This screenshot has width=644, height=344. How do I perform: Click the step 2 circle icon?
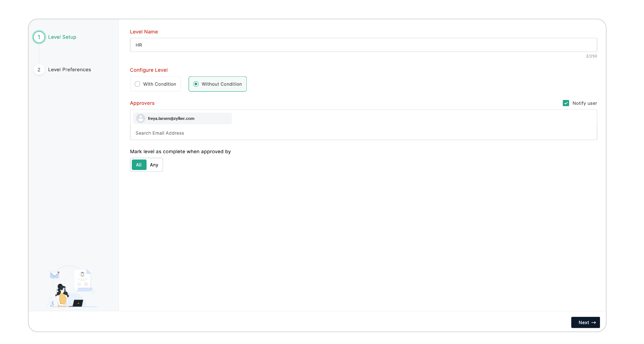click(x=39, y=70)
